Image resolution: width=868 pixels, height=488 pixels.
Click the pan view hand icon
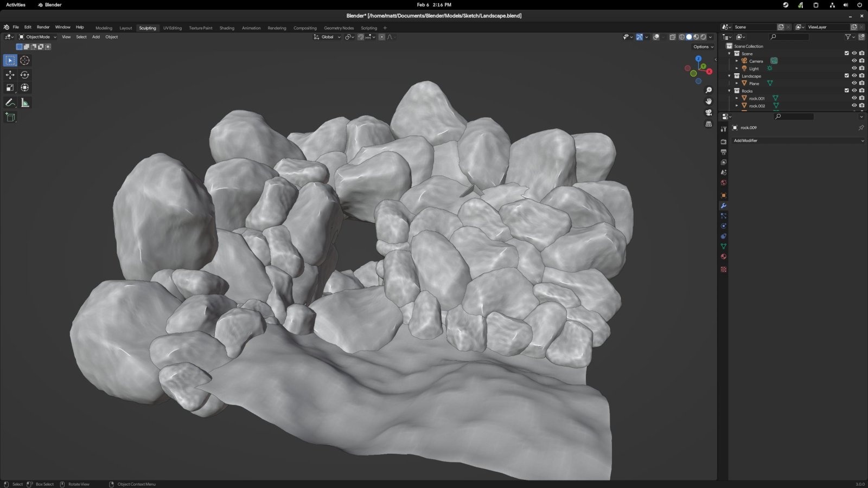coord(709,101)
